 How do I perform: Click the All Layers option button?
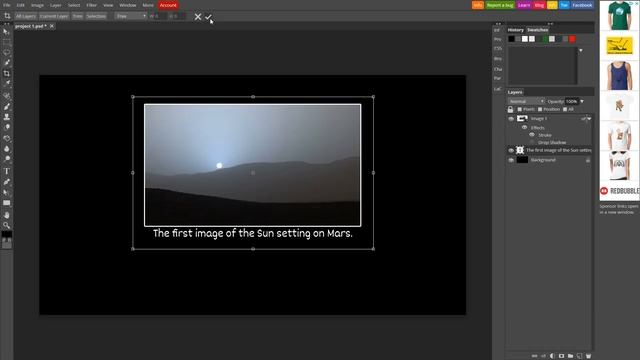pyautogui.click(x=26, y=16)
